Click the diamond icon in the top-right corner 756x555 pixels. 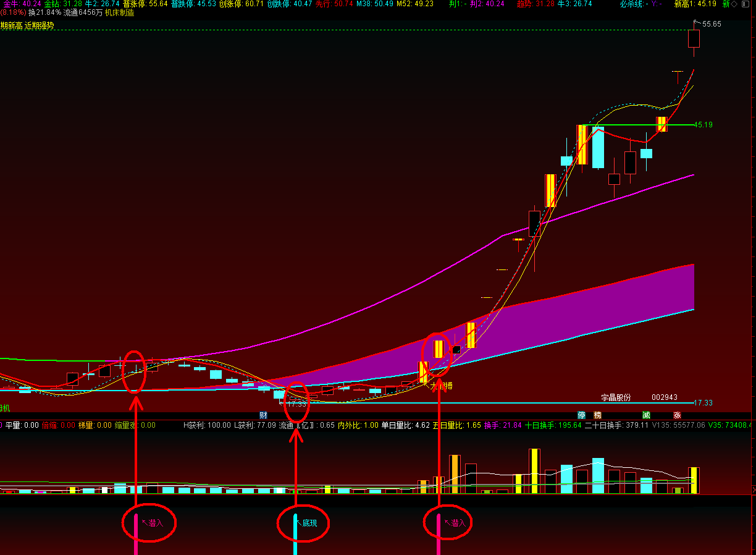pos(734,4)
